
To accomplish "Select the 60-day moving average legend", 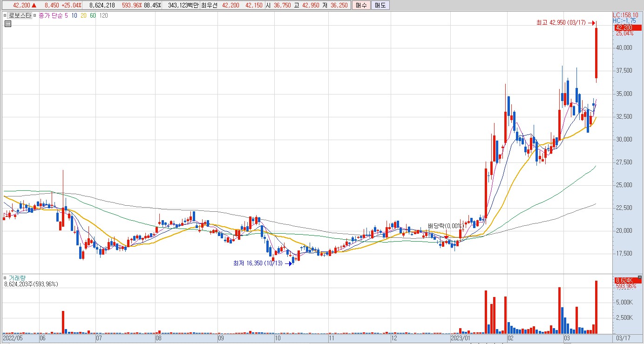I will click(x=93, y=15).
